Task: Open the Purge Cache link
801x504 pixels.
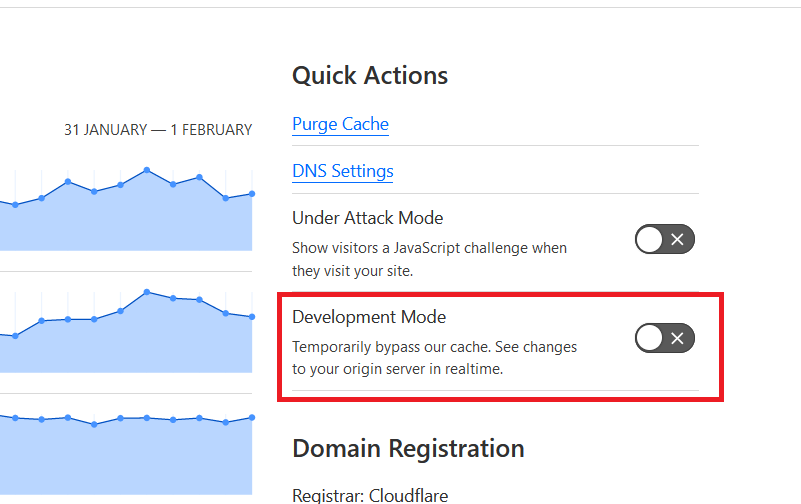Action: coord(340,124)
